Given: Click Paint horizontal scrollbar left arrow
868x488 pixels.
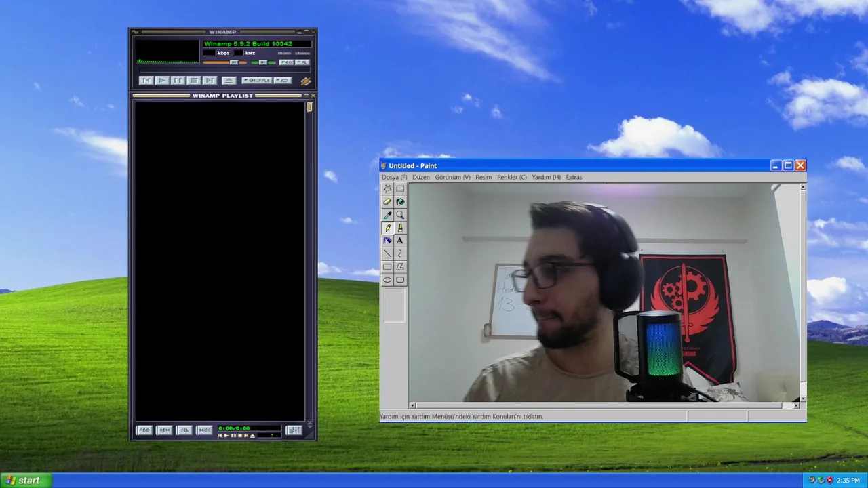Looking at the screenshot, I should coord(412,405).
